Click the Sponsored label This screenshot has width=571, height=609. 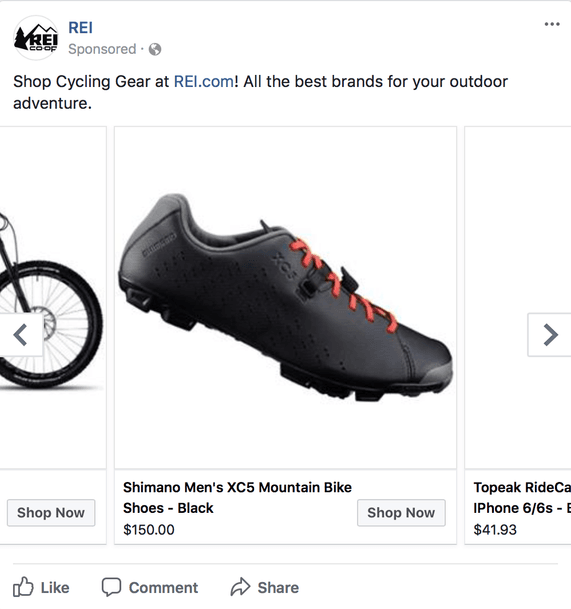pyautogui.click(x=102, y=49)
